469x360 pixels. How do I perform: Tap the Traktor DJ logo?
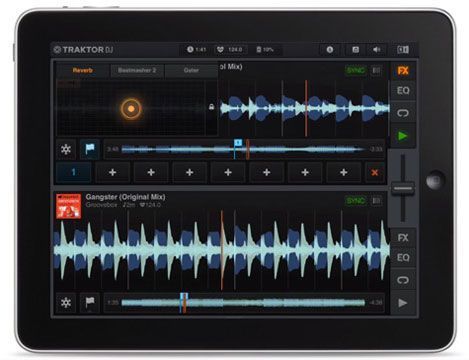coord(83,50)
